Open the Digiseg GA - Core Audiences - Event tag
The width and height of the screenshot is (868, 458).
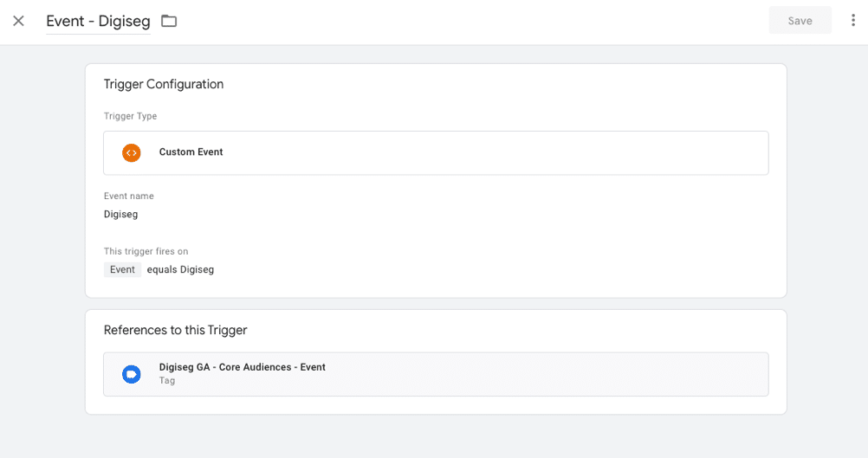click(436, 374)
